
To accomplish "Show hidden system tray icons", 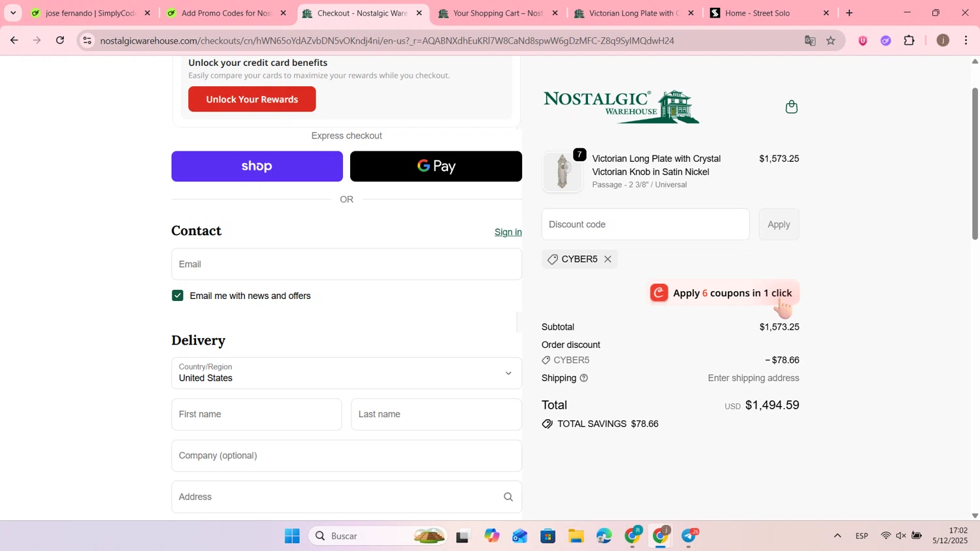I will pos(837,536).
